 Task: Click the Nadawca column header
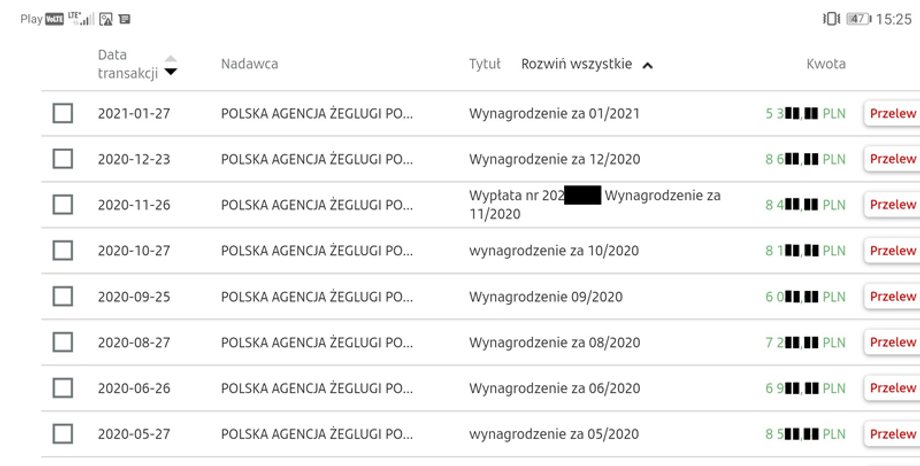[x=249, y=64]
